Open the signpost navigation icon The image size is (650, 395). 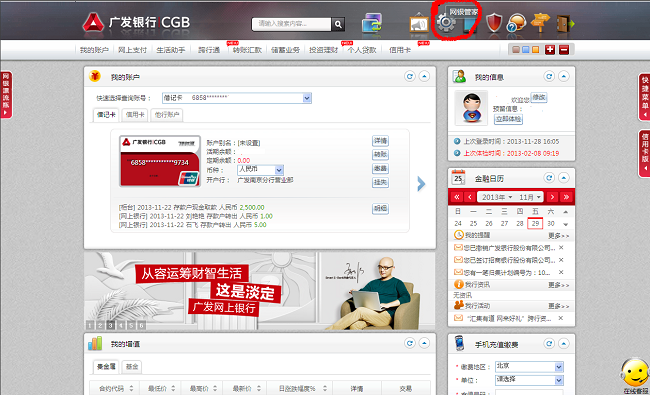coord(540,23)
